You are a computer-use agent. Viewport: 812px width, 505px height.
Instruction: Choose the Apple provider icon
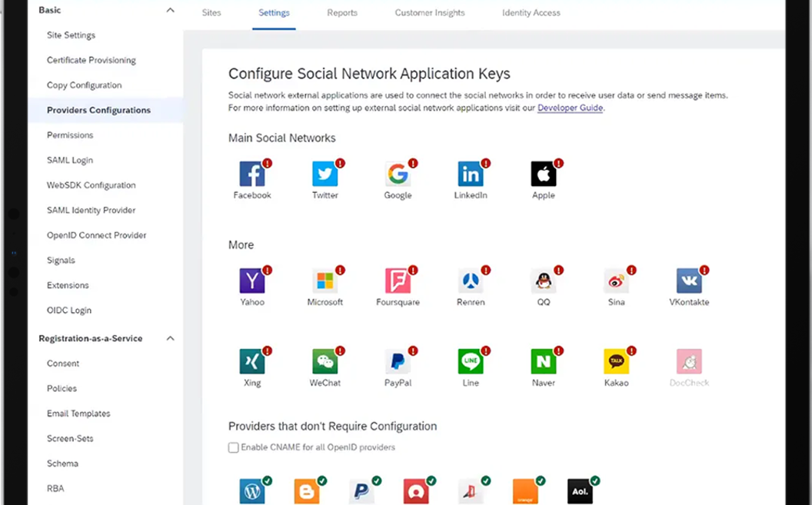coord(543,174)
